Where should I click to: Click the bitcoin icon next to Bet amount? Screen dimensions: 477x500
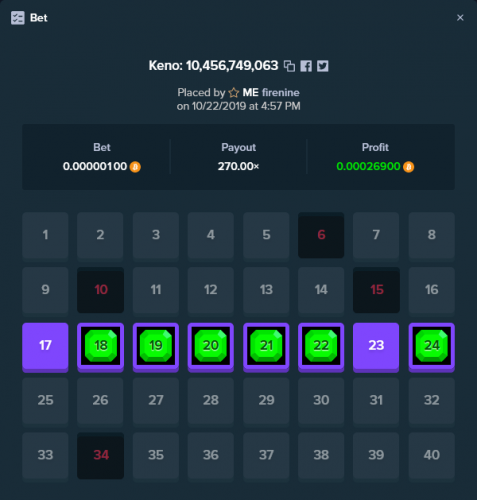[x=135, y=167]
